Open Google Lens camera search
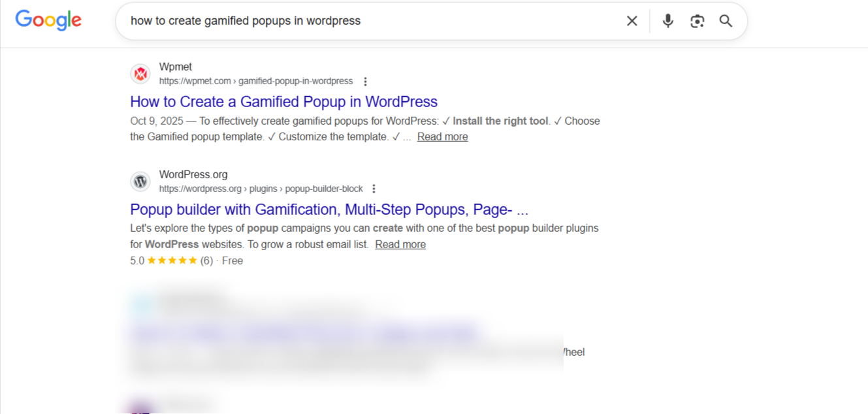Screen dimensions: 868x414 [x=697, y=20]
